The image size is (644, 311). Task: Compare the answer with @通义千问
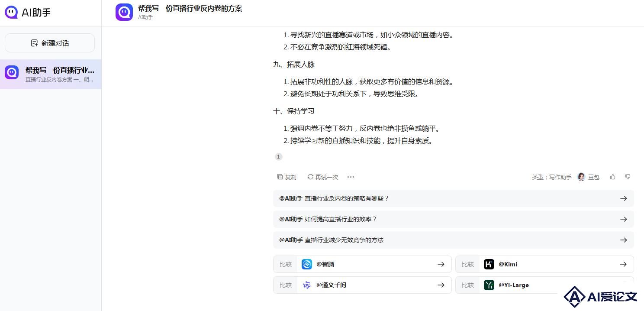coord(362,285)
